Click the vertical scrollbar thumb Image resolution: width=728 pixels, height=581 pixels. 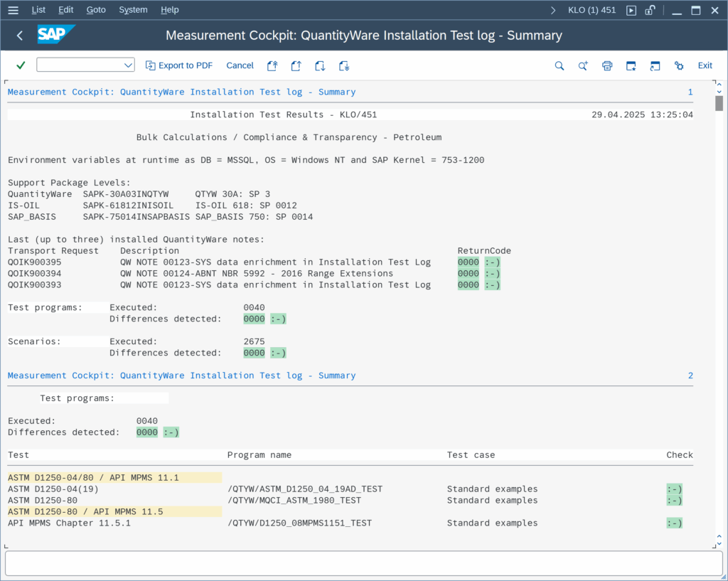tap(719, 103)
